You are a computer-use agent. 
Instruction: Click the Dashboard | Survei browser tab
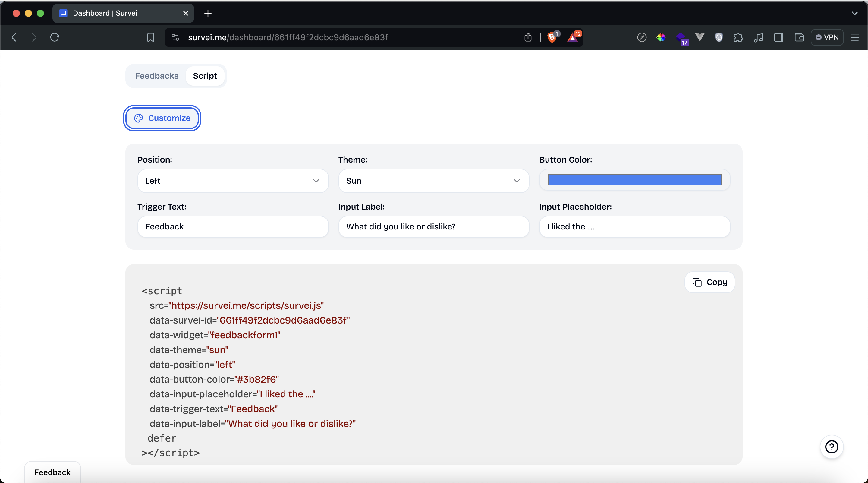pos(123,13)
